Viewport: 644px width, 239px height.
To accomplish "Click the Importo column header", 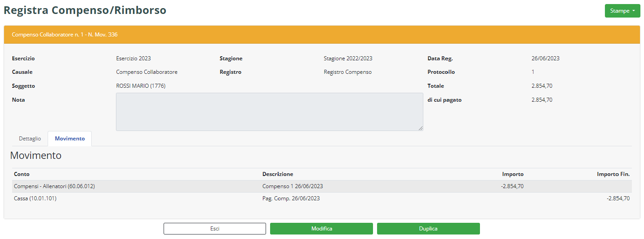I will [x=512, y=174].
